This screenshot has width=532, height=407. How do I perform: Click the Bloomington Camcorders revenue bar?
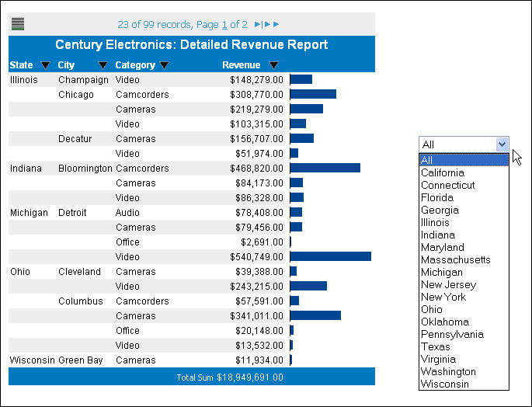click(x=325, y=168)
